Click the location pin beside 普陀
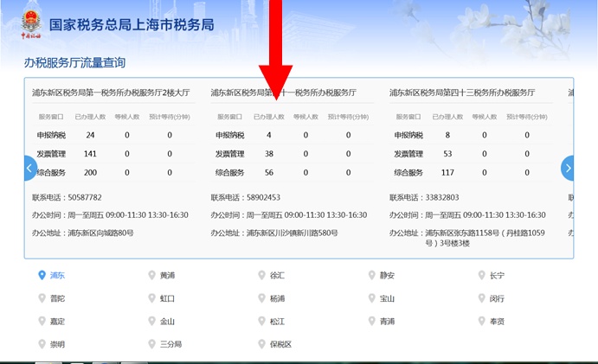Viewport: 598px width, 364px height. tap(42, 298)
